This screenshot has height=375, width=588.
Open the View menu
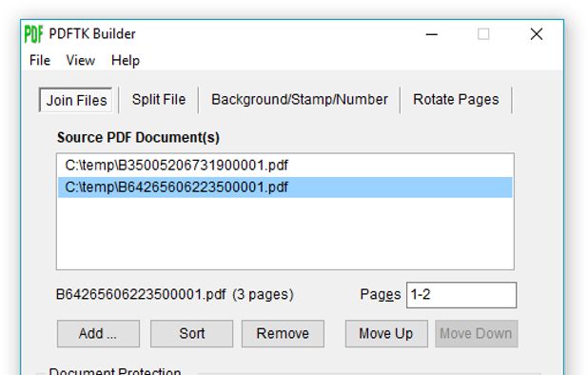[x=81, y=60]
